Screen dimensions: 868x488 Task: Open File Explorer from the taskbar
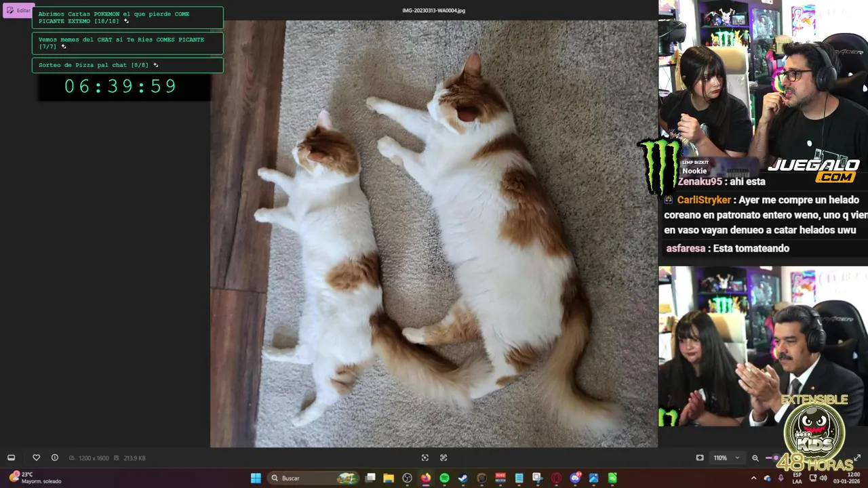pyautogui.click(x=389, y=478)
